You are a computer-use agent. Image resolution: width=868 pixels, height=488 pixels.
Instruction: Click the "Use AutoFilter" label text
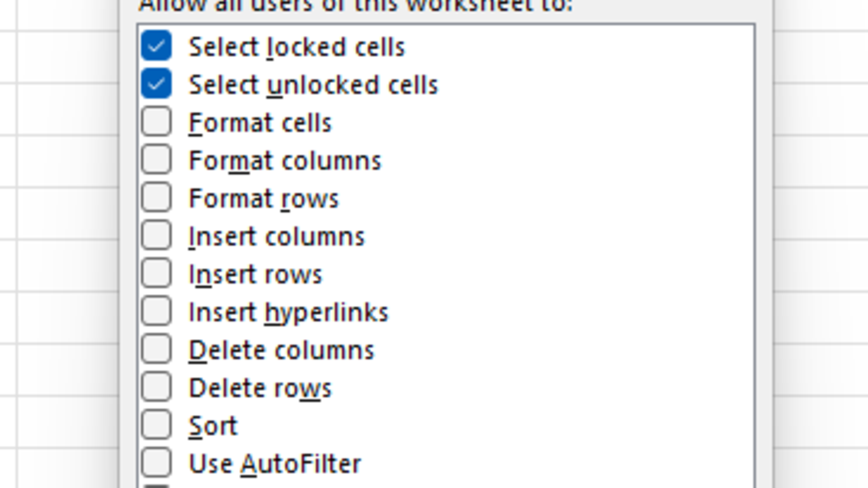click(x=275, y=464)
